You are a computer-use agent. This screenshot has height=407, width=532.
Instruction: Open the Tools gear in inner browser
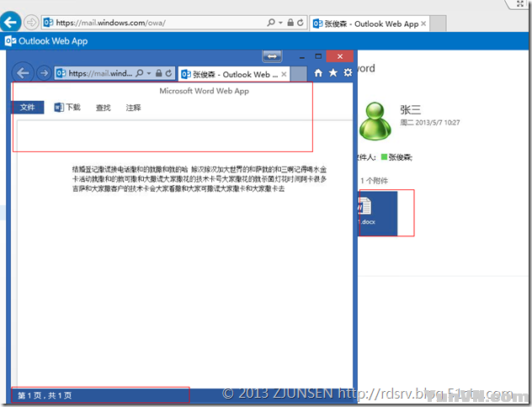[348, 72]
